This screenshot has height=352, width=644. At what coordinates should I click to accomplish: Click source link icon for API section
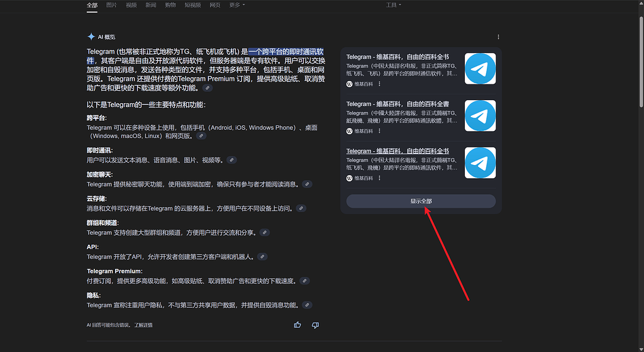(262, 256)
